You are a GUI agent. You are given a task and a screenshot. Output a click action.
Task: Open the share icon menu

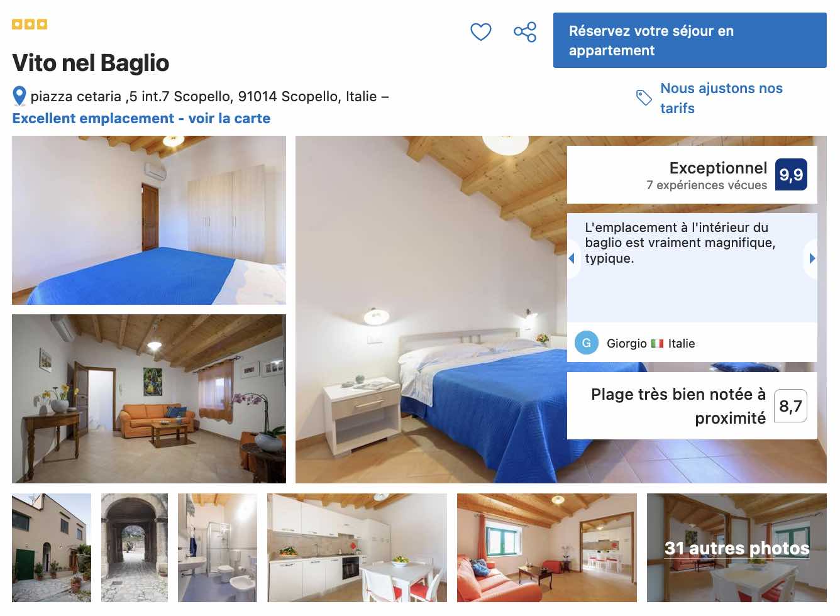pos(525,31)
